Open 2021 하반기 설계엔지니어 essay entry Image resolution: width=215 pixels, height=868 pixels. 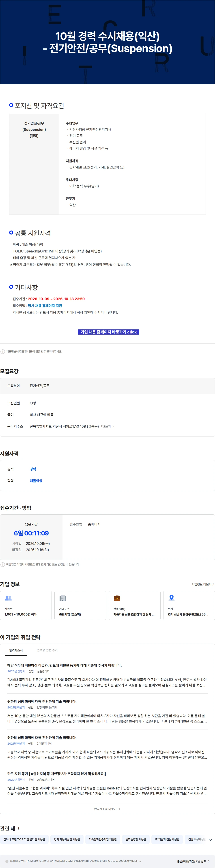pos(107,748)
